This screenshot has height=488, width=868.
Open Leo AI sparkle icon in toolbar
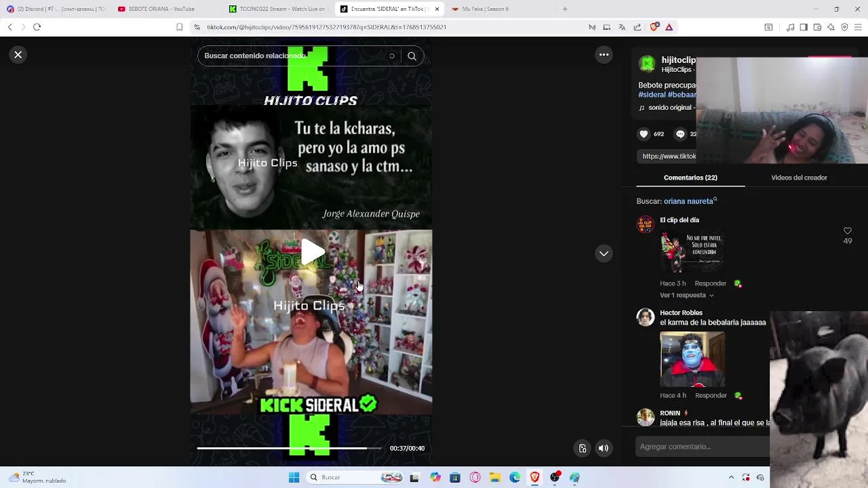tap(831, 27)
